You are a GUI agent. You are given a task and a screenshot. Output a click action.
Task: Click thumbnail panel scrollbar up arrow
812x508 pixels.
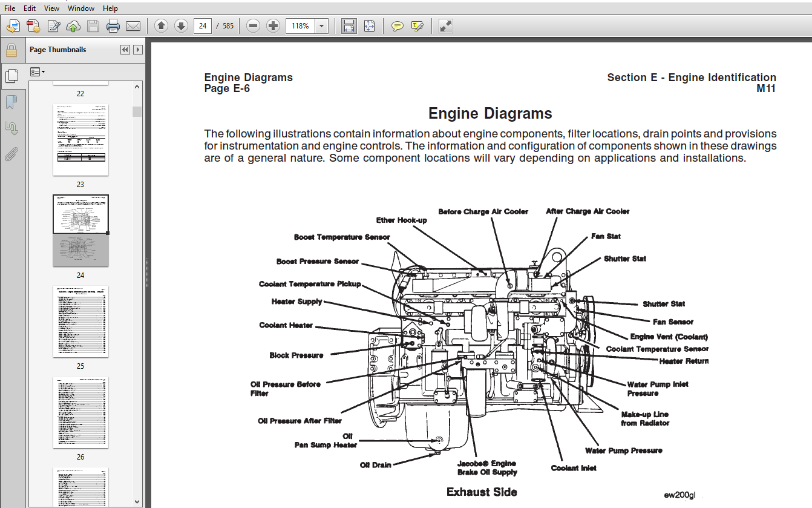pos(138,87)
